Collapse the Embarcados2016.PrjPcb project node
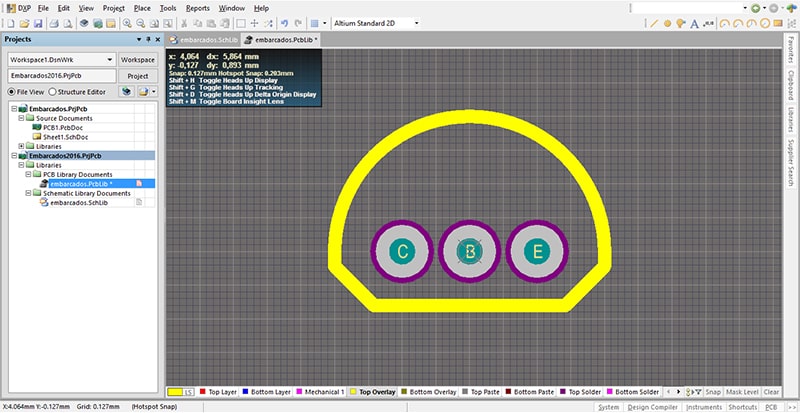This screenshot has width=800, height=413. tap(10, 156)
